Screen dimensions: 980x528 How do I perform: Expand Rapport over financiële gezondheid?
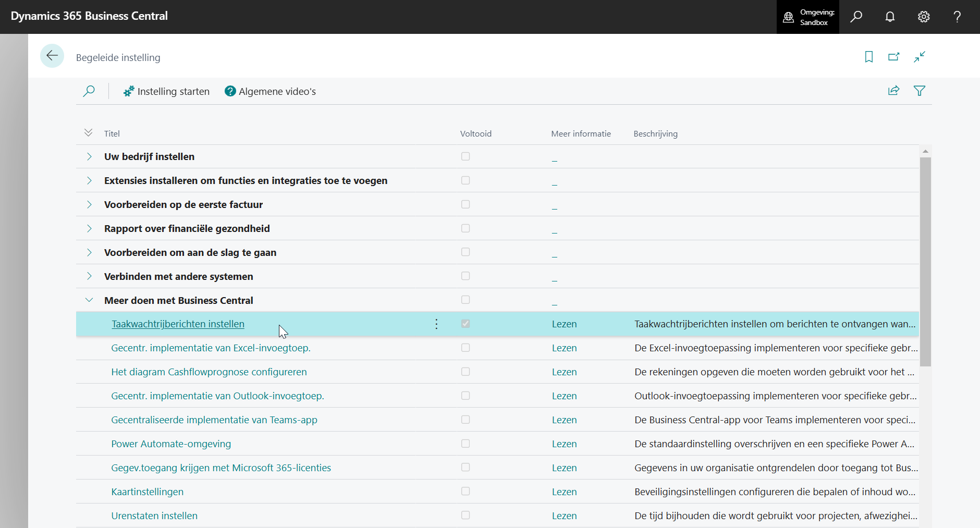pos(89,228)
